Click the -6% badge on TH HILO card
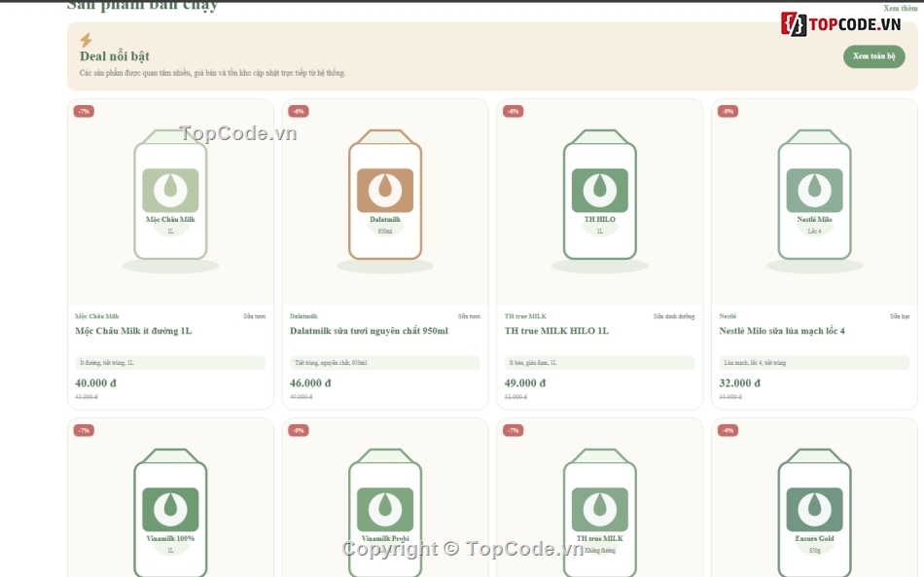 point(514,111)
